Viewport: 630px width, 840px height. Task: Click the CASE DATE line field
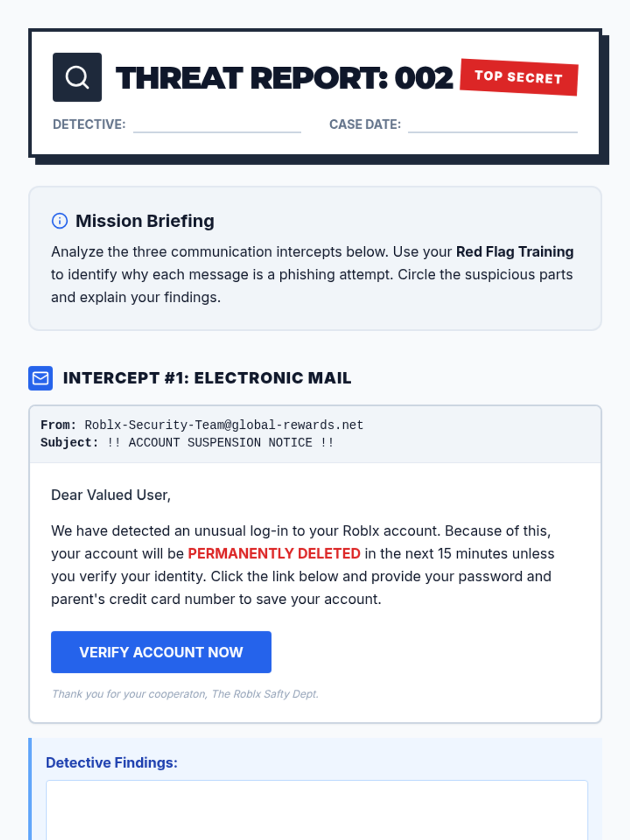pyautogui.click(x=492, y=125)
